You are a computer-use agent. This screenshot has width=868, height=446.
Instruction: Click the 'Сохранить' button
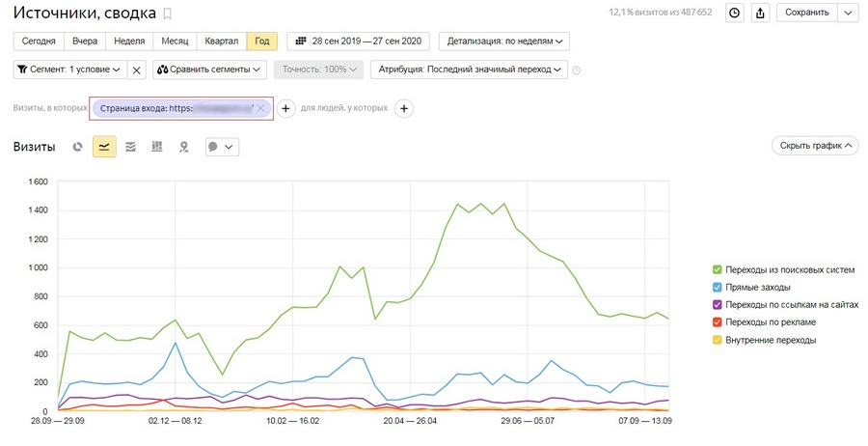806,13
